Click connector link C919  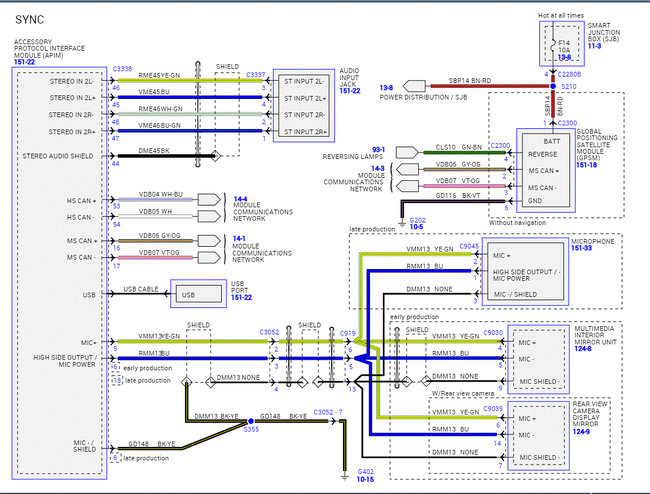[347, 333]
